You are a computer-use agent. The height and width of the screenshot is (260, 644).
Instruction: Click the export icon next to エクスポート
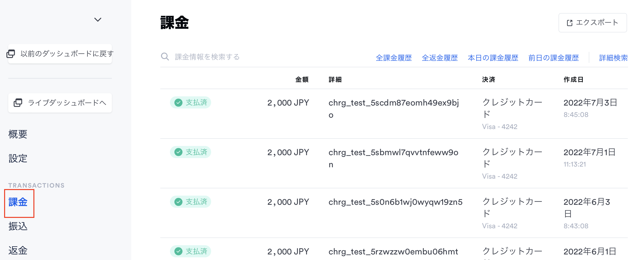(x=570, y=23)
